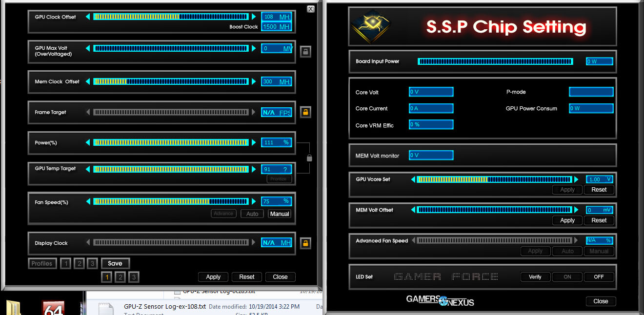Decrease Mem Clock Offset using the left arrow
644x315 pixels.
[x=88, y=82]
